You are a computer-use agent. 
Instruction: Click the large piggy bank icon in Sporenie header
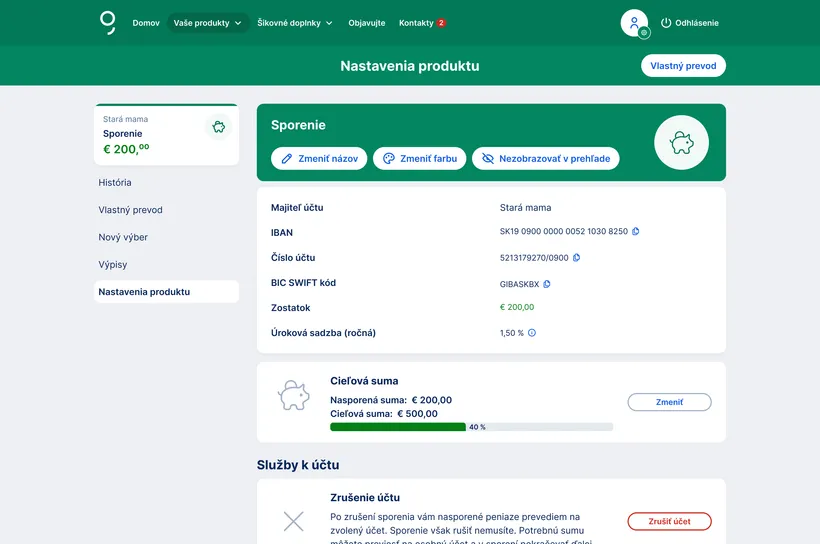tap(681, 143)
